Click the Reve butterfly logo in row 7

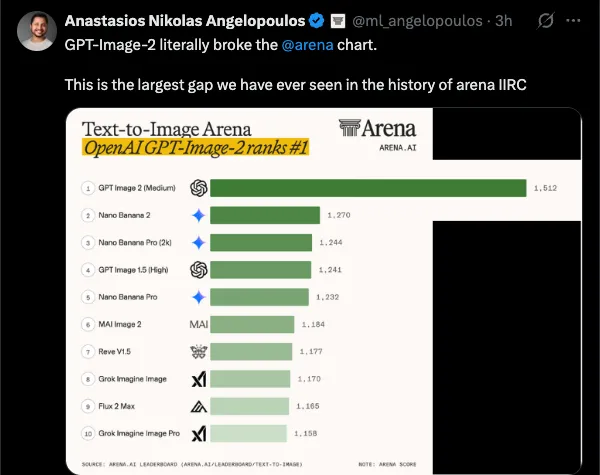198,352
